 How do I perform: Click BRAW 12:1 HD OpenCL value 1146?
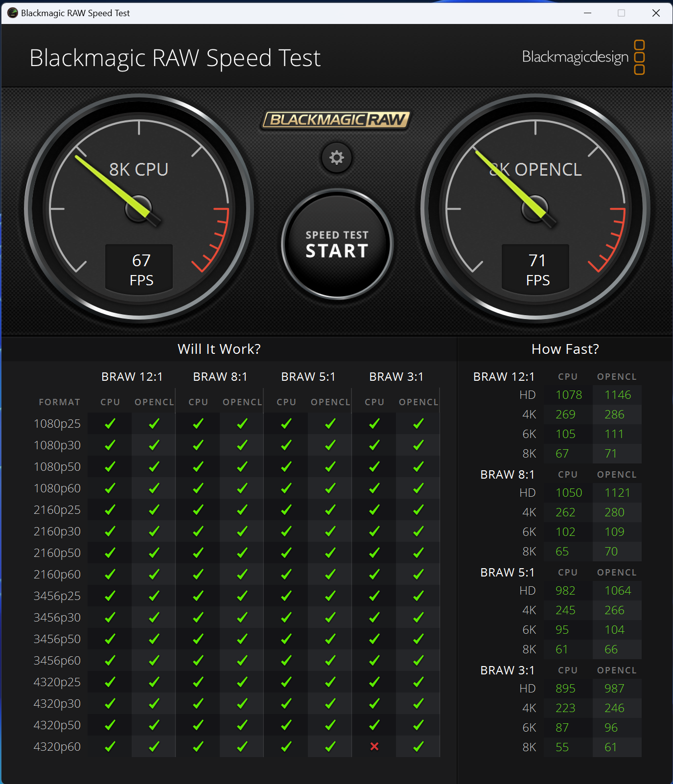tap(618, 395)
